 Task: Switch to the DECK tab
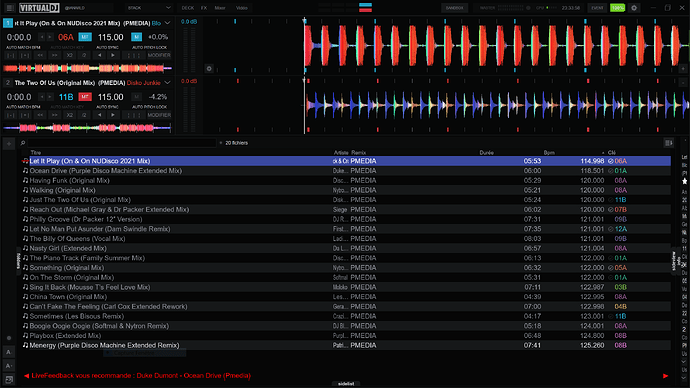coord(188,8)
